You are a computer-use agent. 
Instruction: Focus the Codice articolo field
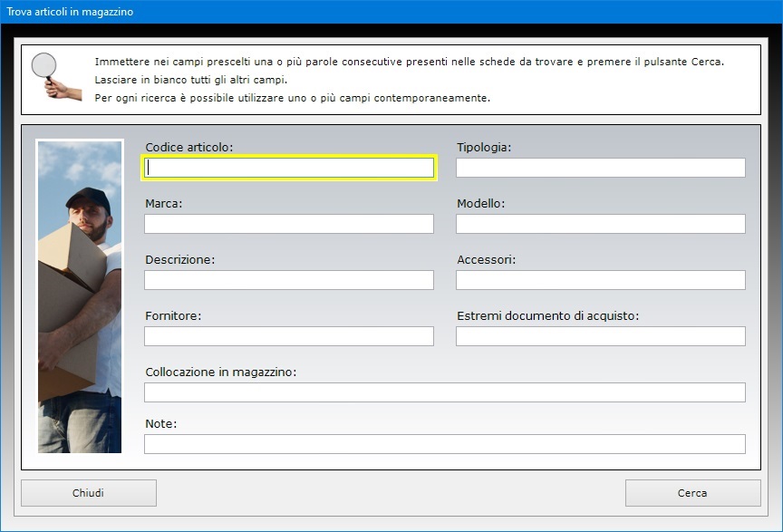(x=289, y=168)
